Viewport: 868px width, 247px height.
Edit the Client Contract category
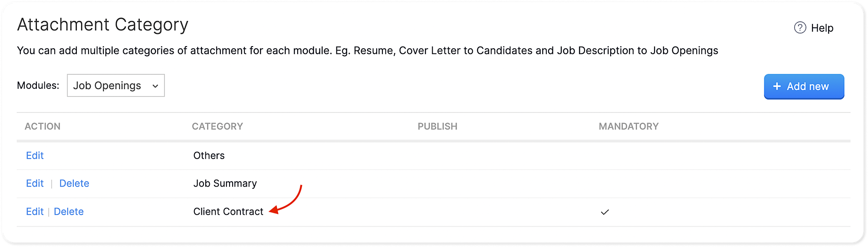tap(35, 212)
